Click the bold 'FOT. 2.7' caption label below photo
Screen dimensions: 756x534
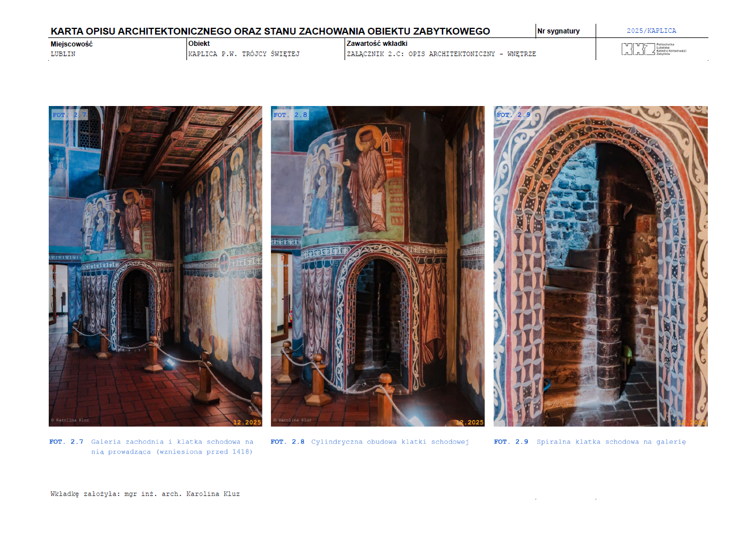pos(66,442)
